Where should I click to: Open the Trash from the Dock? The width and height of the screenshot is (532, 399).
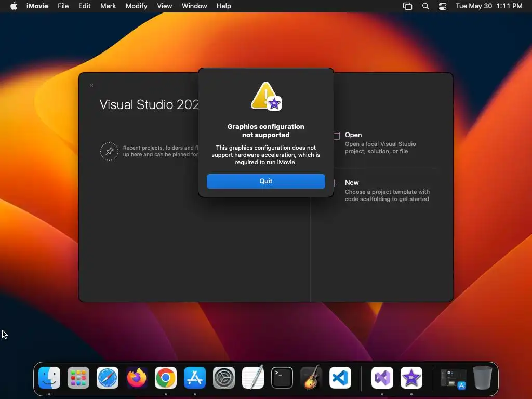pyautogui.click(x=483, y=378)
